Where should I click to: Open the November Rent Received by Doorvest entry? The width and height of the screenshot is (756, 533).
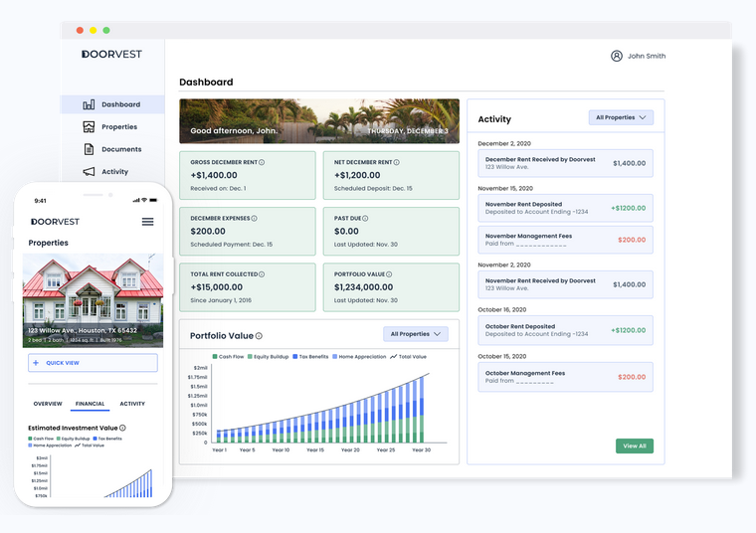tap(566, 284)
